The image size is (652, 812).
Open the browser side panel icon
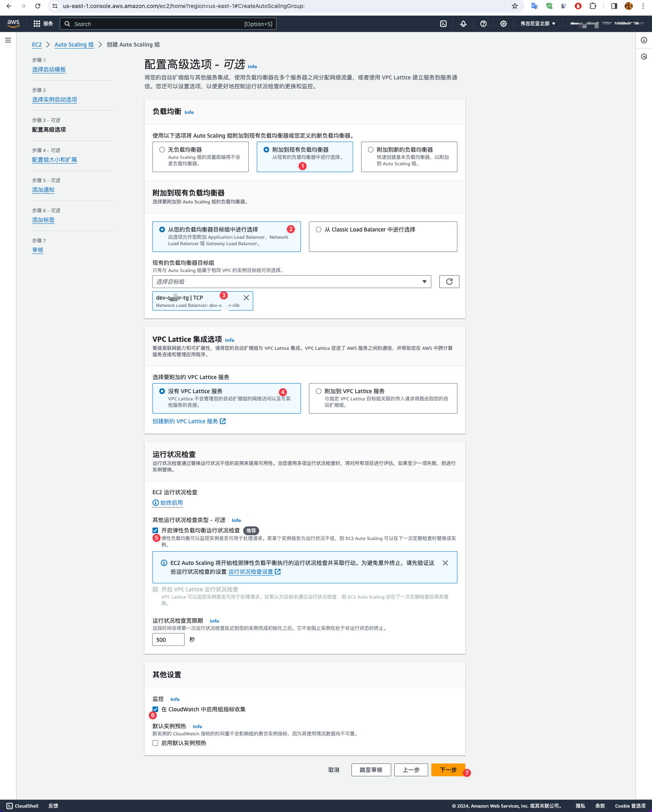[x=614, y=6]
